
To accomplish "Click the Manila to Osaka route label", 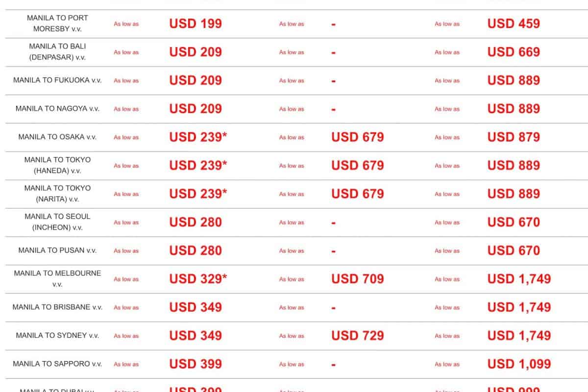I will [x=57, y=137].
